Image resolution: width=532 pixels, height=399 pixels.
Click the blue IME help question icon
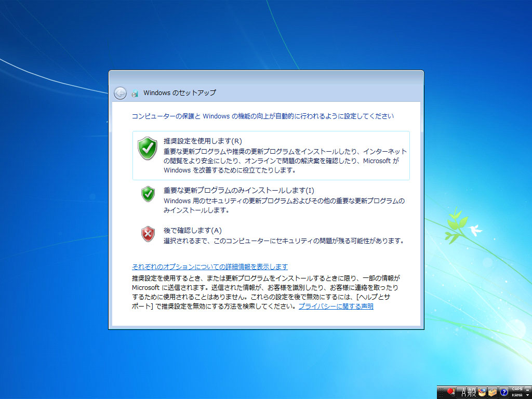point(503,392)
